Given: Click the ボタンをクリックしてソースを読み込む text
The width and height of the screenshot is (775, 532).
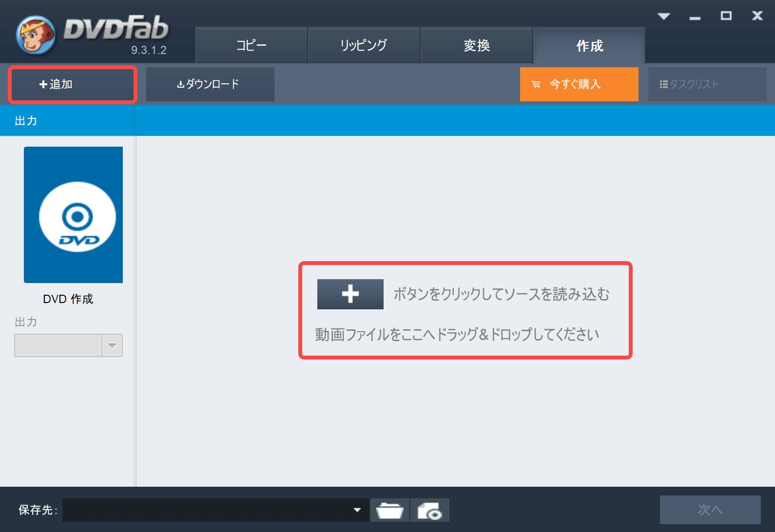Looking at the screenshot, I should 502,294.
